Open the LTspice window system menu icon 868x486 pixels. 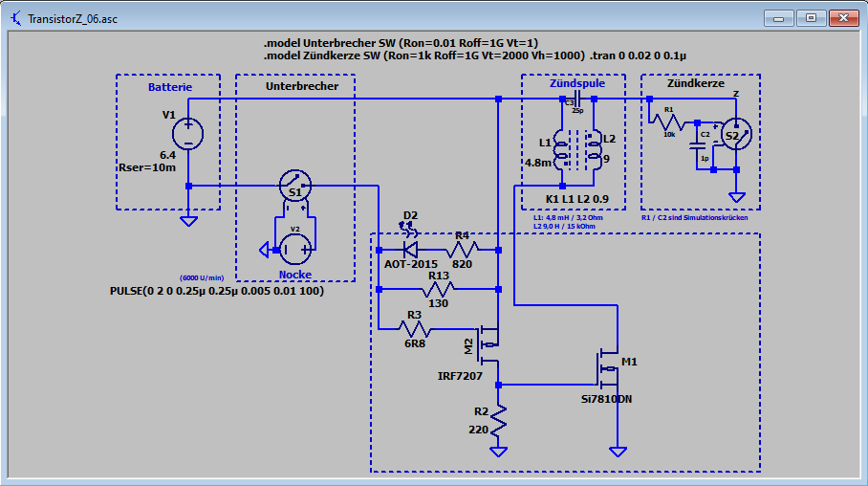tap(16, 17)
